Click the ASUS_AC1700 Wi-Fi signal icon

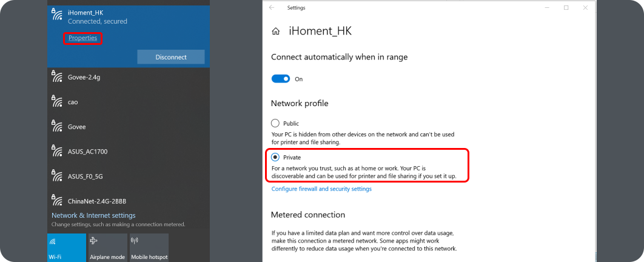tap(57, 150)
